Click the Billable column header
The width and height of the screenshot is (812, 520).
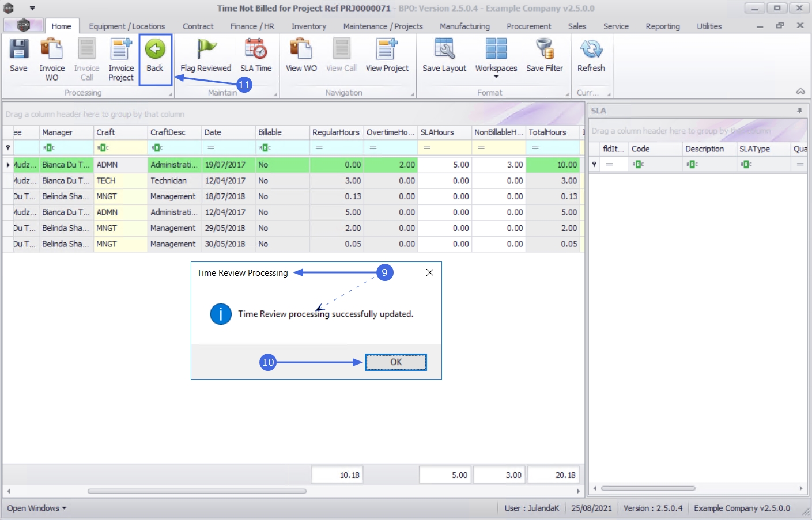(x=282, y=132)
